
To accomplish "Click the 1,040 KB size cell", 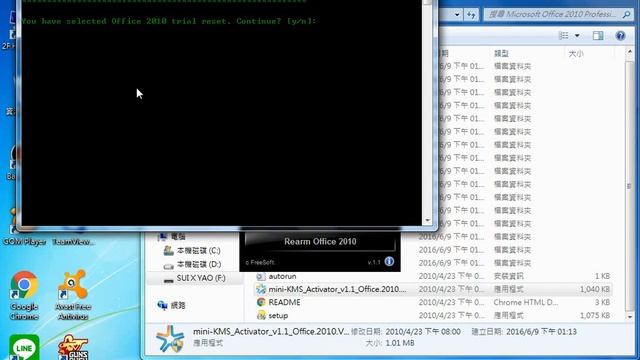I will (595, 289).
